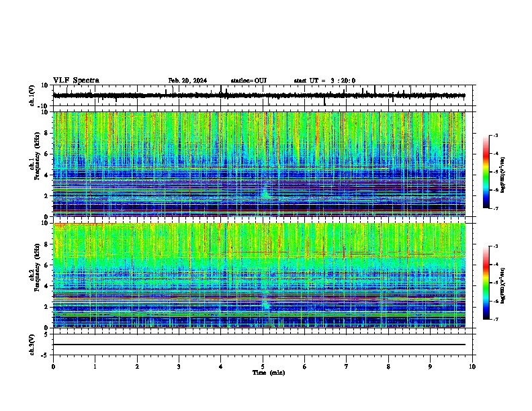The width and height of the screenshot is (532, 411).
Task: Click the ch.1(V) waveform axis label
Action: pos(32,95)
